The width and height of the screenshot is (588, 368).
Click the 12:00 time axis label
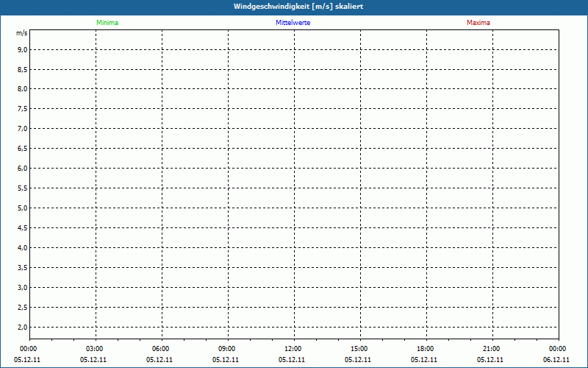click(x=293, y=349)
